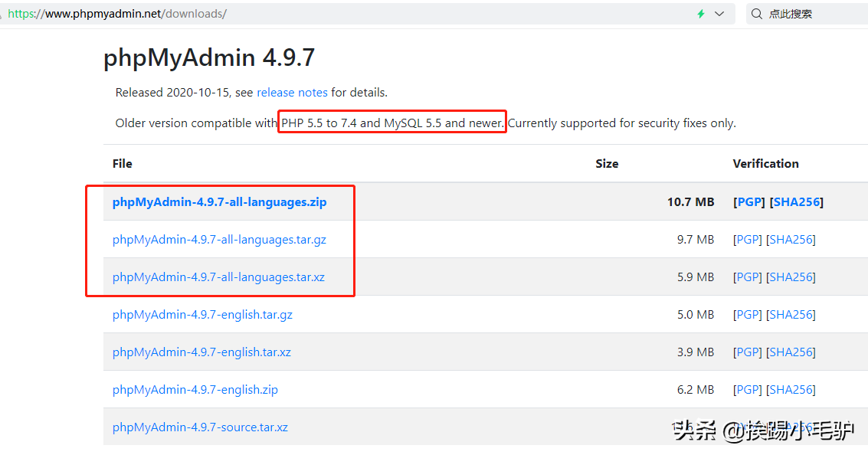
Task: Open PGP link for english.tar.gz
Action: tap(747, 315)
